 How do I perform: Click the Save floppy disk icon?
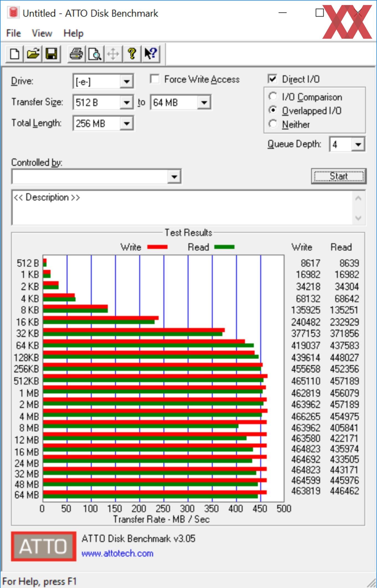tap(51, 54)
